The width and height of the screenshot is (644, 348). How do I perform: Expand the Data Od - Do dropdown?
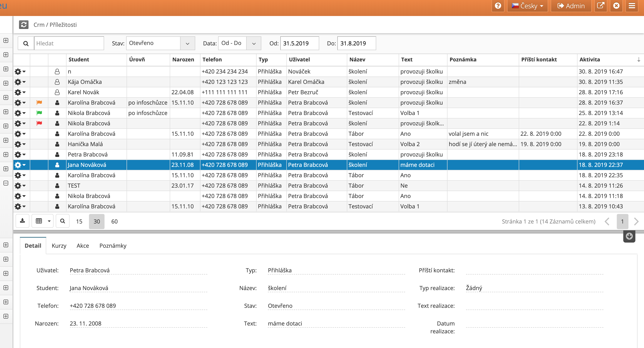[x=254, y=43]
